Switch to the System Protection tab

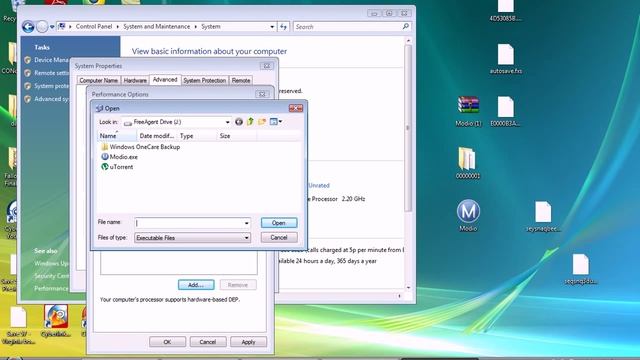coord(204,80)
